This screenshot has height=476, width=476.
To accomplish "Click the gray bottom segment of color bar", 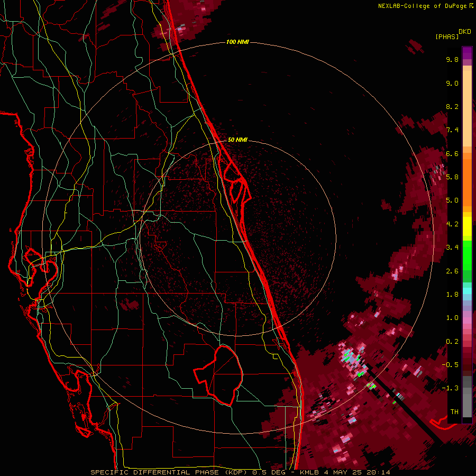I will 467,402.
